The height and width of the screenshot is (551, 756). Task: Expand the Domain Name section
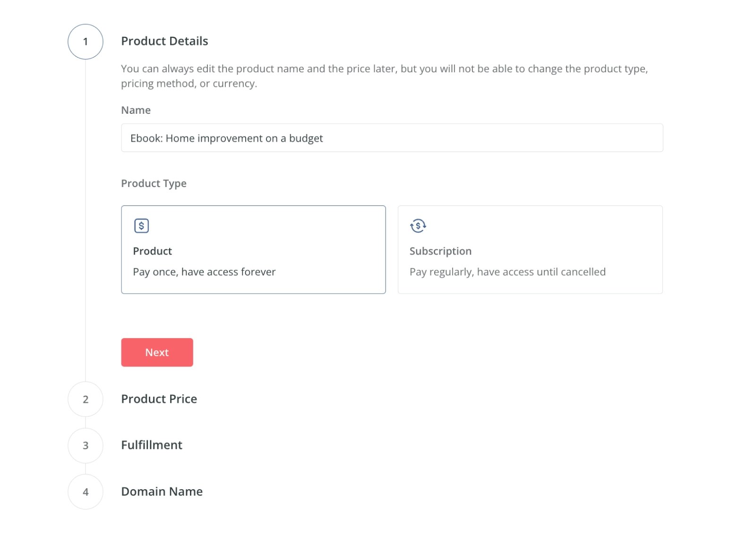[162, 492]
